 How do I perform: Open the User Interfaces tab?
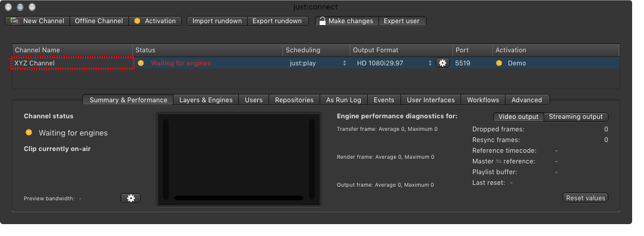(x=431, y=100)
